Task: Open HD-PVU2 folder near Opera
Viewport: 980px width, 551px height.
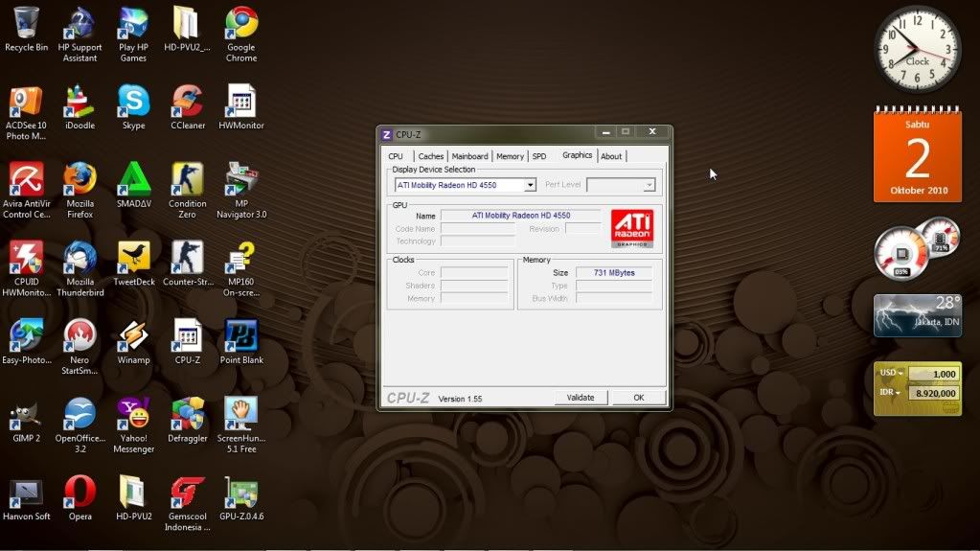Action: 134,498
